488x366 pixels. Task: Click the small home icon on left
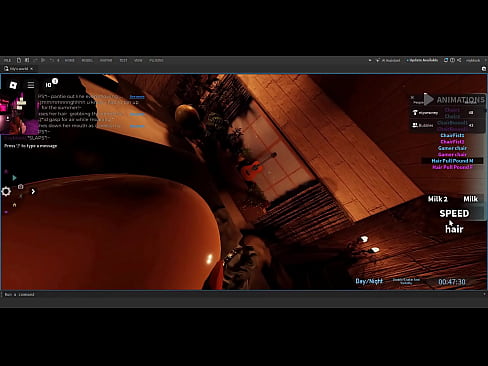(14, 205)
